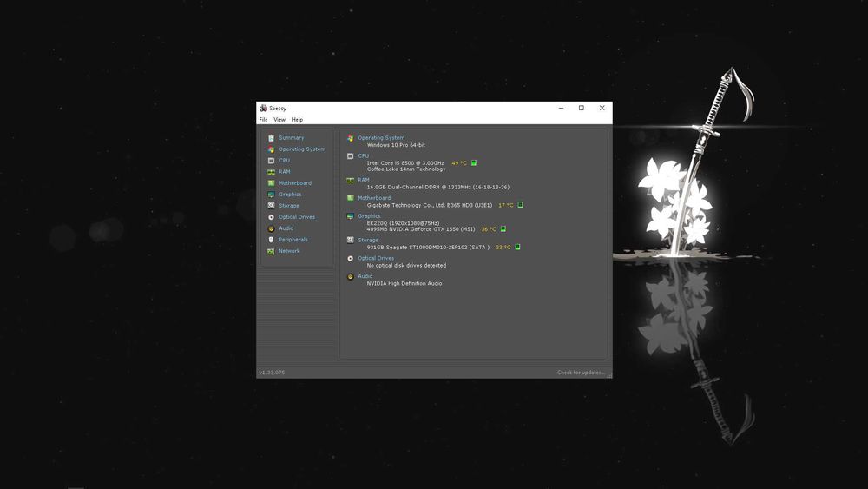
Task: Click the Storage icon in the summary pane
Action: coord(351,241)
